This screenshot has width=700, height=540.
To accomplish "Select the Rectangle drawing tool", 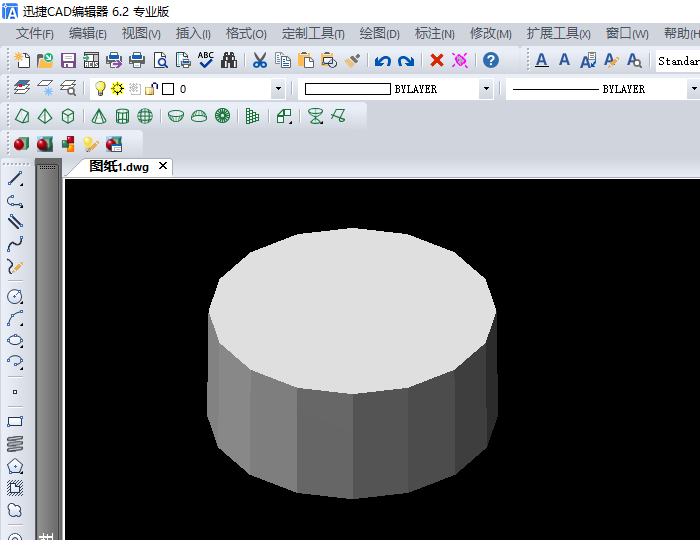I will 15,422.
